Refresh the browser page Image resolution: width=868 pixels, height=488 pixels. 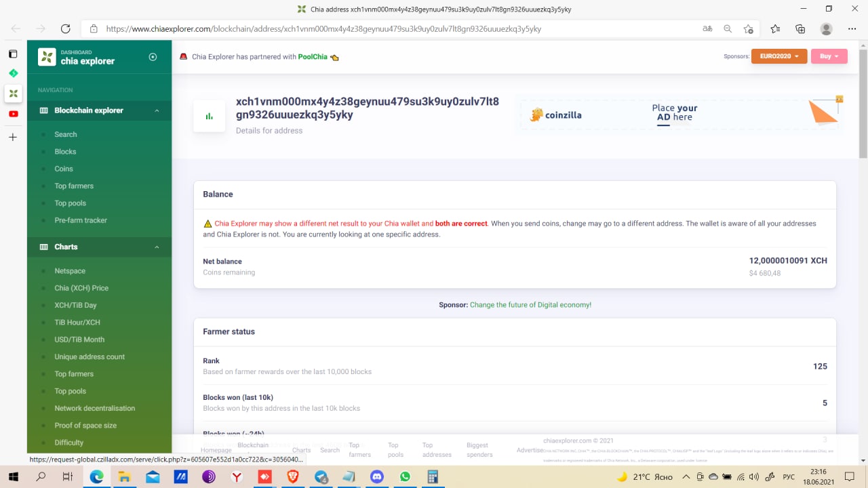pyautogui.click(x=65, y=28)
